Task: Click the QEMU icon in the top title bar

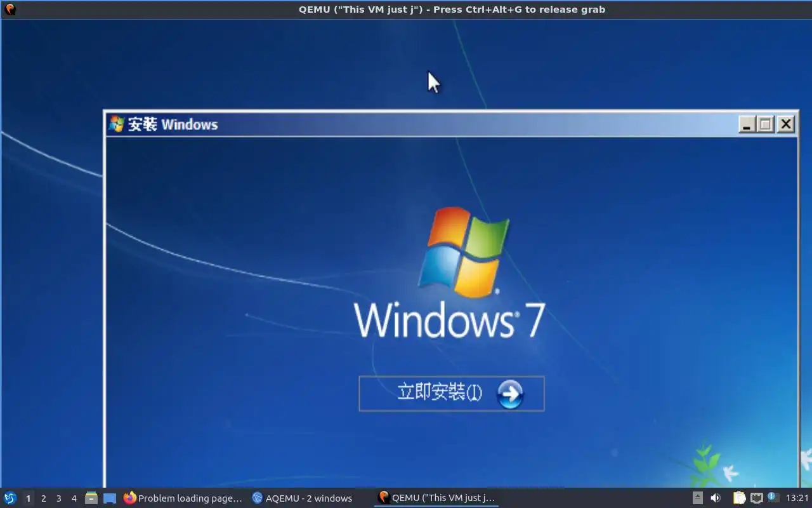Action: tap(10, 10)
